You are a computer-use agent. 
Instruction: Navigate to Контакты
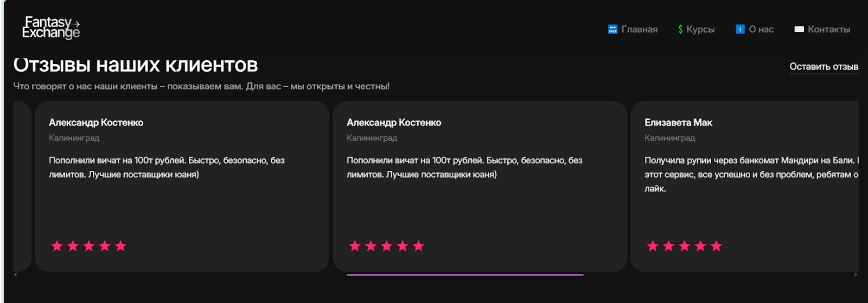coord(828,29)
